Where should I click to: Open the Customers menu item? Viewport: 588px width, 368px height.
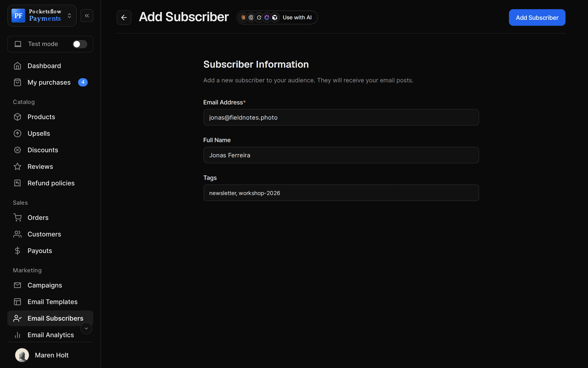click(50, 234)
